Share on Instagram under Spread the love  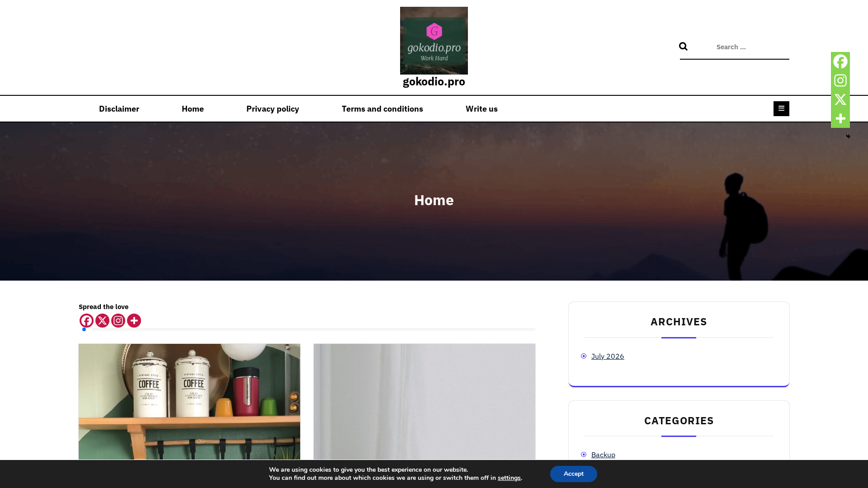118,321
